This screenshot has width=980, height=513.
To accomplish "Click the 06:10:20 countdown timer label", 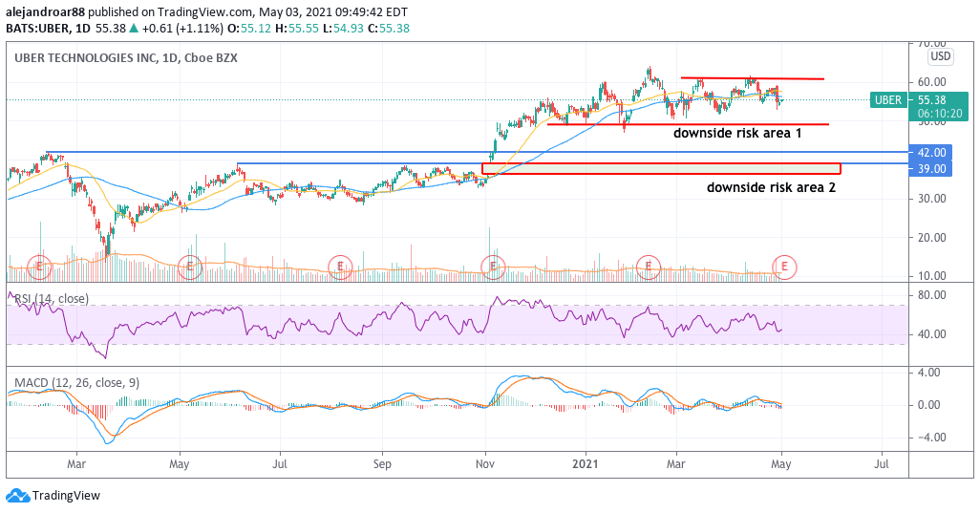I will click(x=940, y=115).
